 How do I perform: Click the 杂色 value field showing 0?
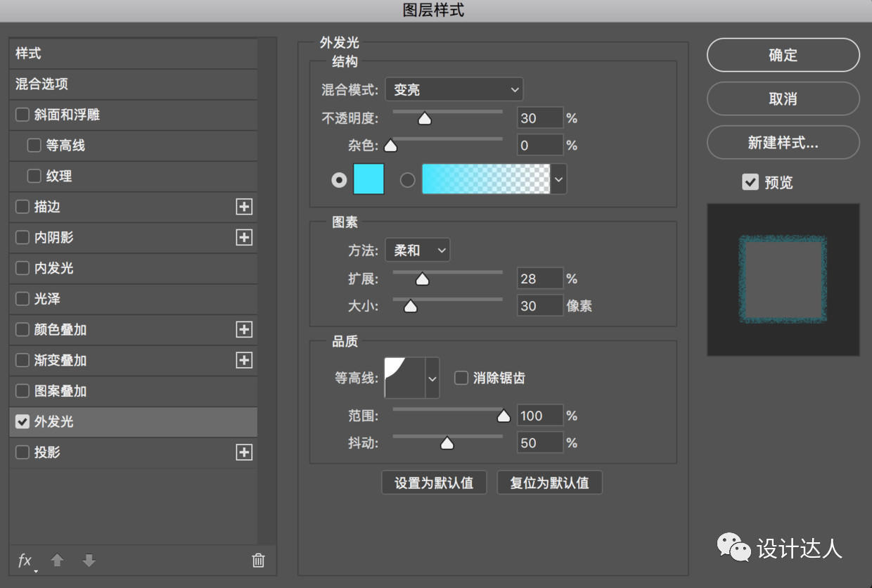[x=540, y=146]
